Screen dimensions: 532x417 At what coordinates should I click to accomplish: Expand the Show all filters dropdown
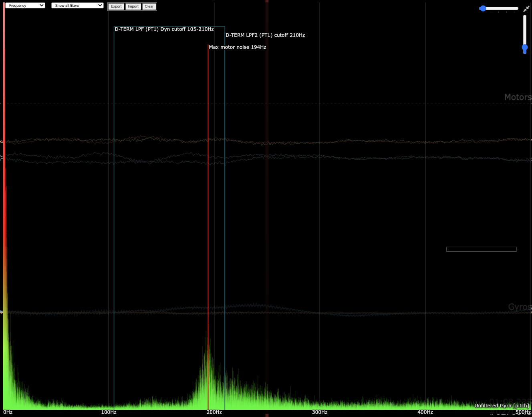(x=77, y=6)
